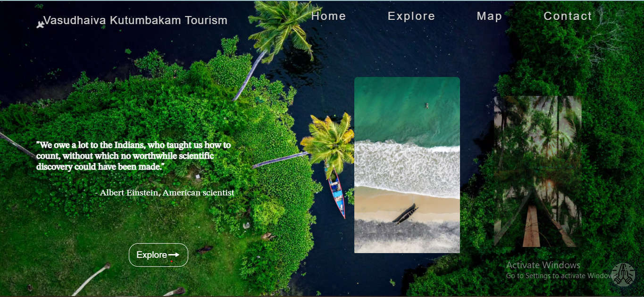Click the blue boat in the background

pos(336,192)
